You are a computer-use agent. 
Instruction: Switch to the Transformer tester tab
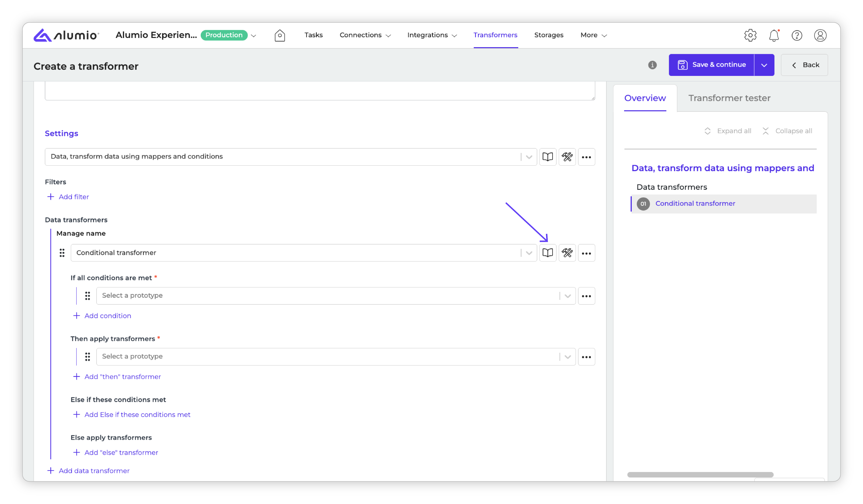(729, 98)
